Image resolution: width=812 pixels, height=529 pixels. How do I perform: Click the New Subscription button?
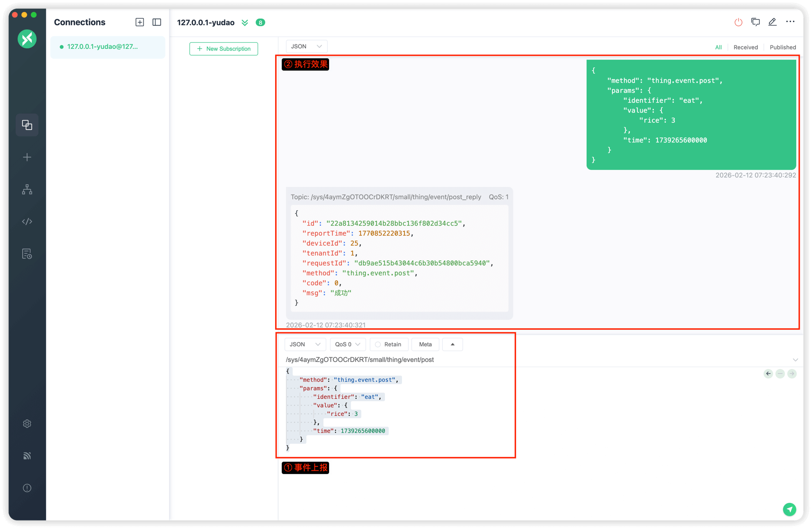coord(223,49)
